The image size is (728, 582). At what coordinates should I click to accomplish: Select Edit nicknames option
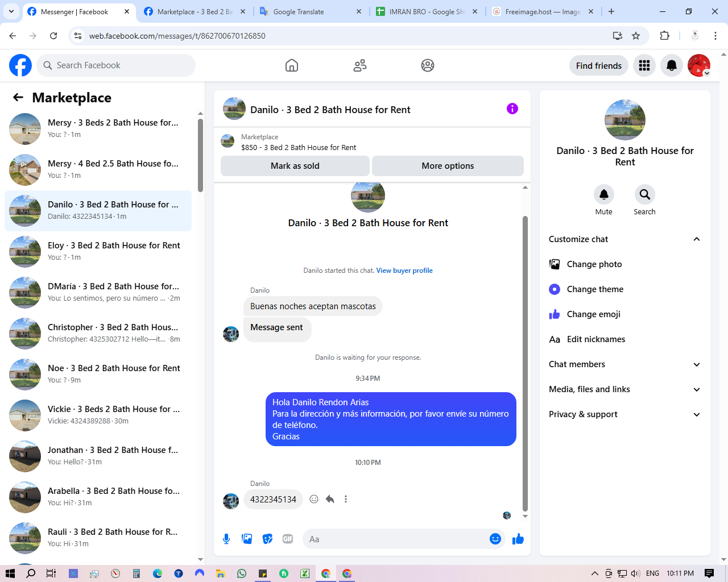[x=625, y=339]
